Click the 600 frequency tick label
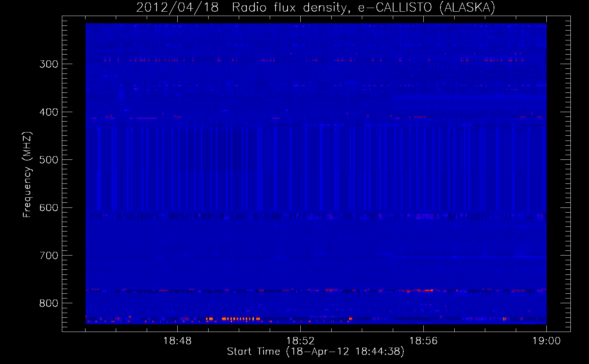 [49, 208]
